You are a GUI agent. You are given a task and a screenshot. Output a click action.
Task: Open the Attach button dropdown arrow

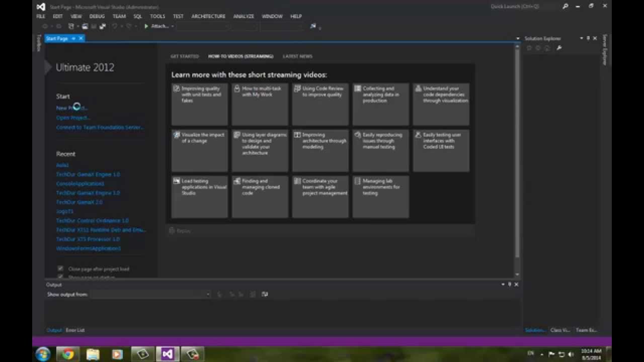point(173,26)
